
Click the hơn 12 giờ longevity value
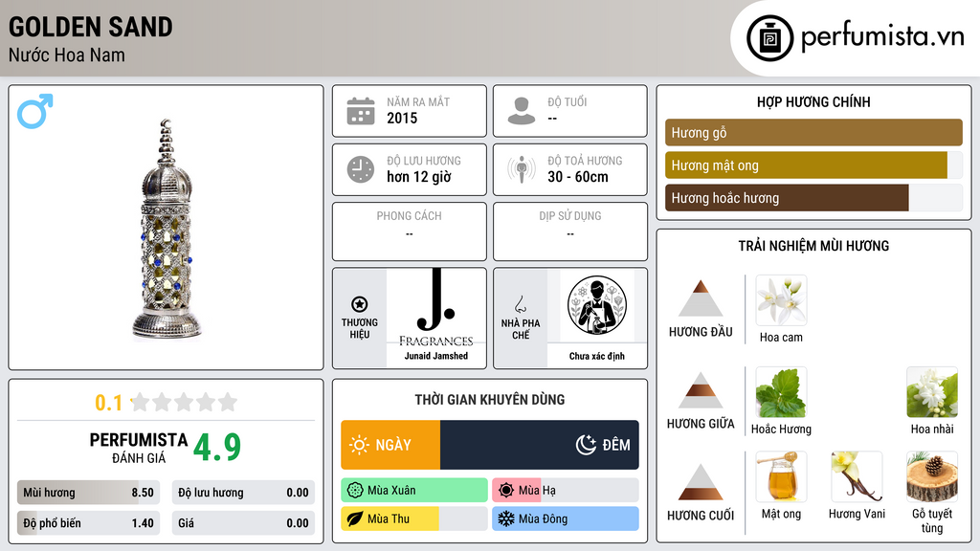tap(419, 177)
